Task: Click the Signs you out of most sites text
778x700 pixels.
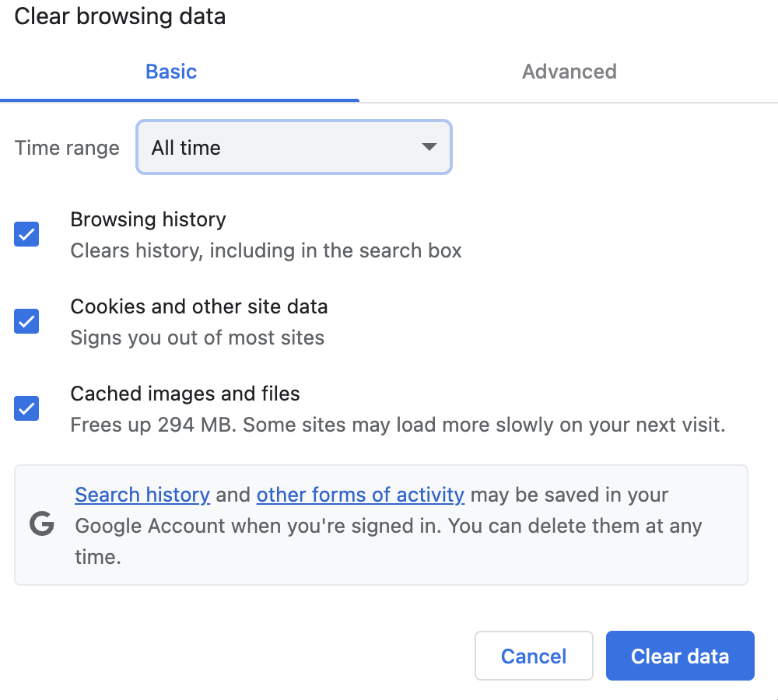Action: pos(197,338)
